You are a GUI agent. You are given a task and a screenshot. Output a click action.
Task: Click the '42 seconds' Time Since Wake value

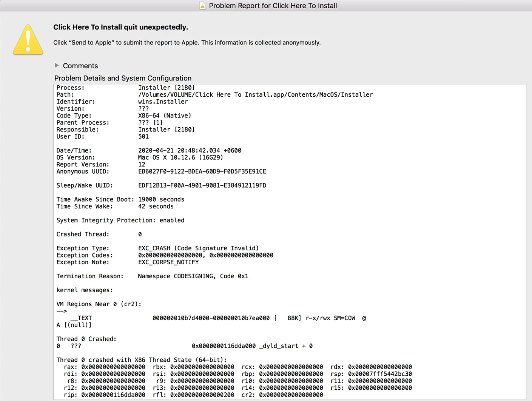point(156,207)
